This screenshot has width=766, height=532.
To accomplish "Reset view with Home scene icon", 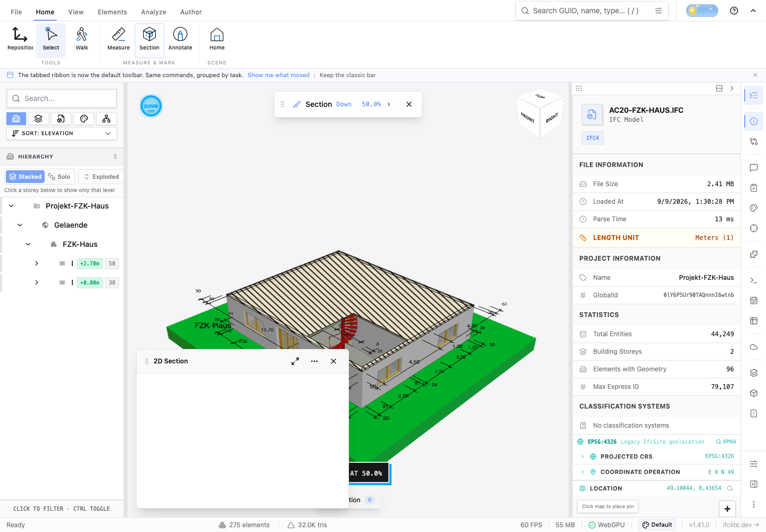I will click(217, 40).
